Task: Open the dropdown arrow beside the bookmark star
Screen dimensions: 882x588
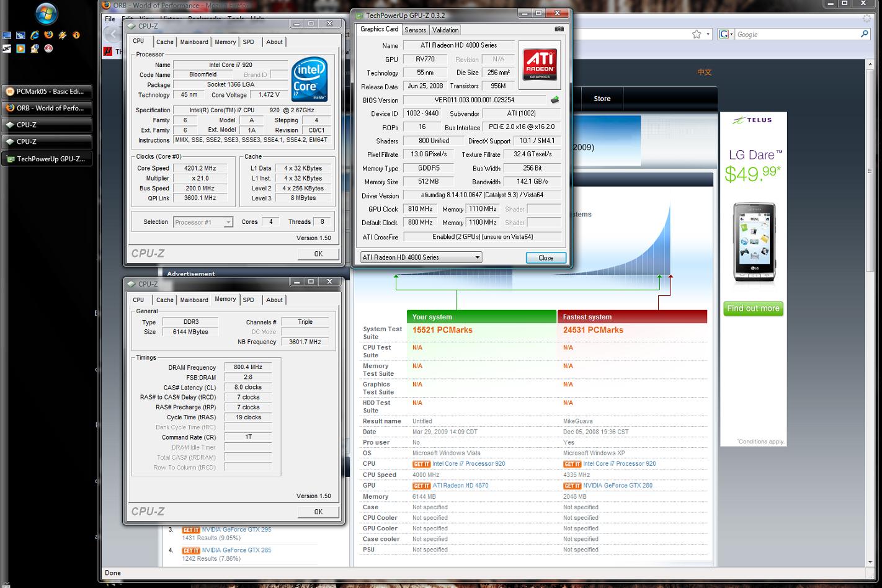Action: (x=708, y=35)
